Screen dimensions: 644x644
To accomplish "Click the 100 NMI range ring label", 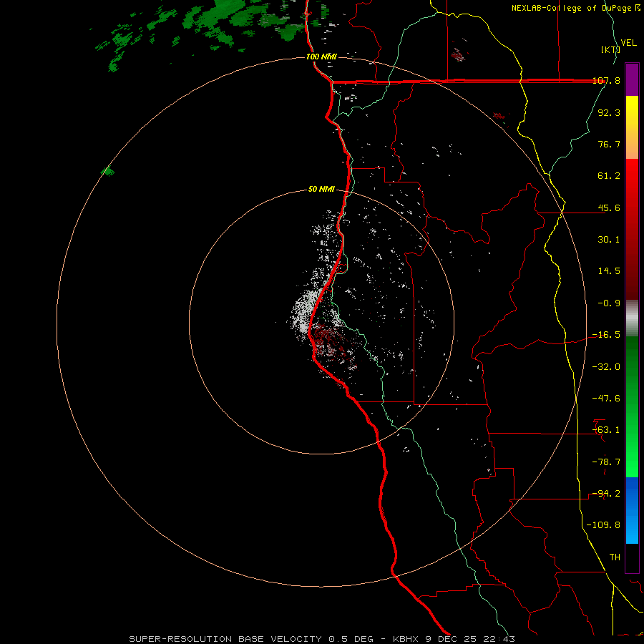I will (x=321, y=57).
